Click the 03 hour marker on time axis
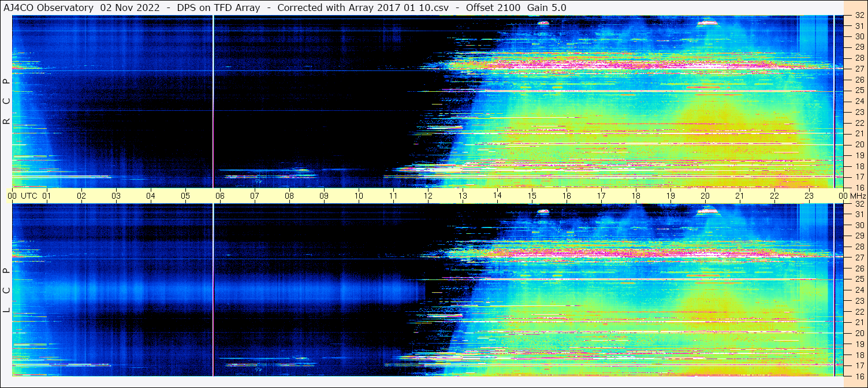868x388 pixels. click(116, 196)
